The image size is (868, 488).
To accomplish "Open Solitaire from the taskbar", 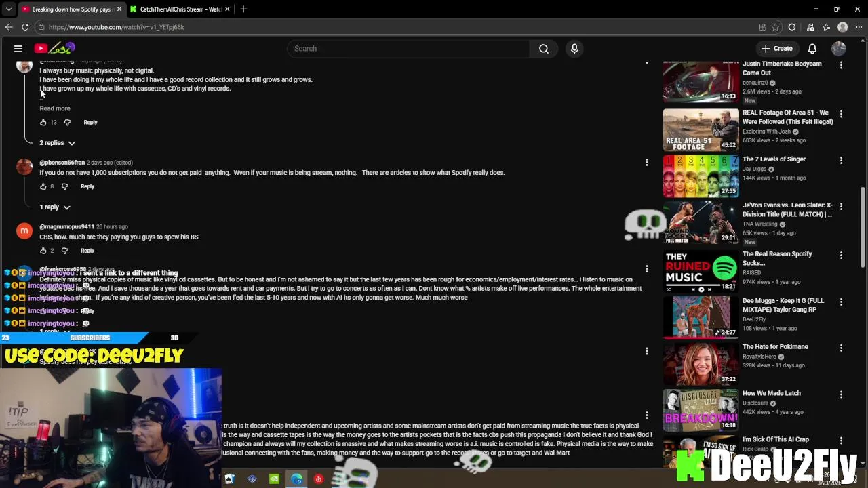I will pos(229,479).
